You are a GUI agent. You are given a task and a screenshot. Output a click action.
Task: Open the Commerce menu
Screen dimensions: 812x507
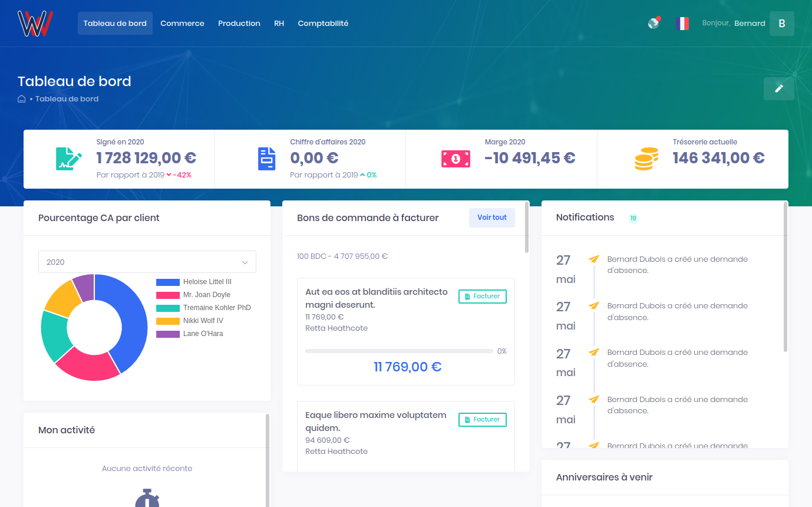(183, 24)
